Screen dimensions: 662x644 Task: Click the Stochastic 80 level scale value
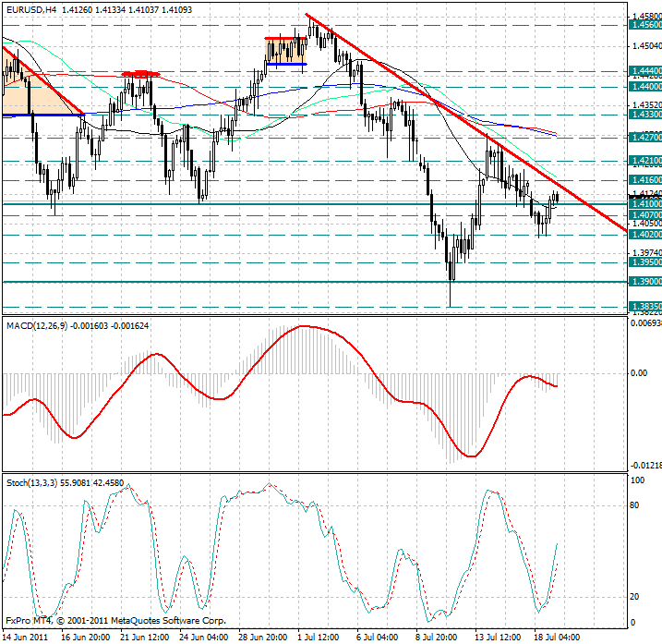(634, 505)
